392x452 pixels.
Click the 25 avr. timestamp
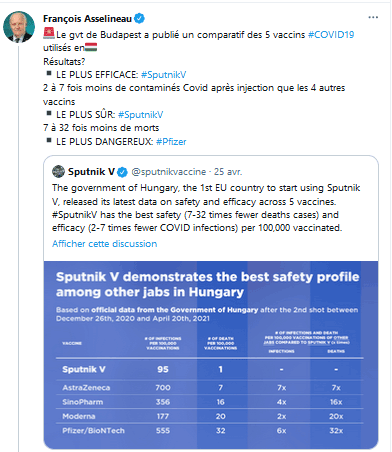point(228,172)
